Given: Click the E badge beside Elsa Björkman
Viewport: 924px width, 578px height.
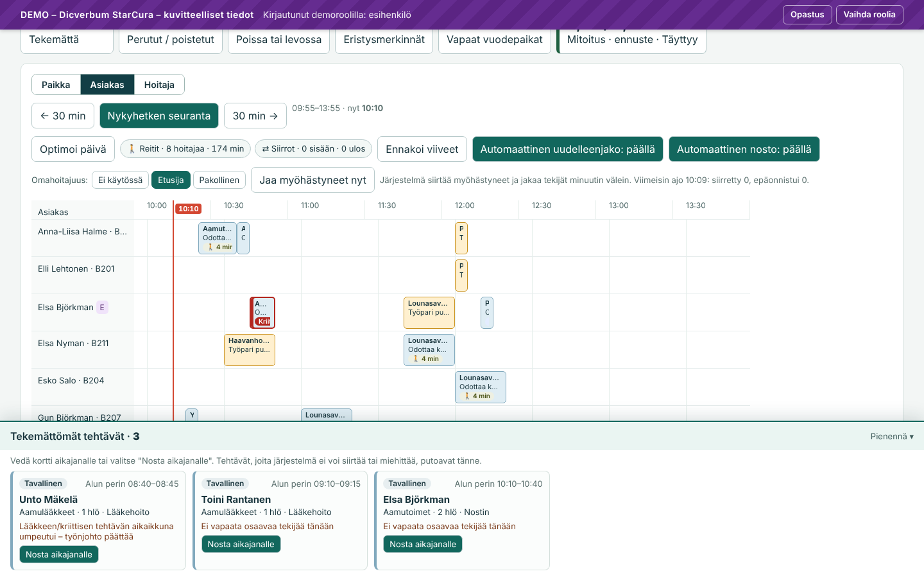Looking at the screenshot, I should tap(102, 308).
